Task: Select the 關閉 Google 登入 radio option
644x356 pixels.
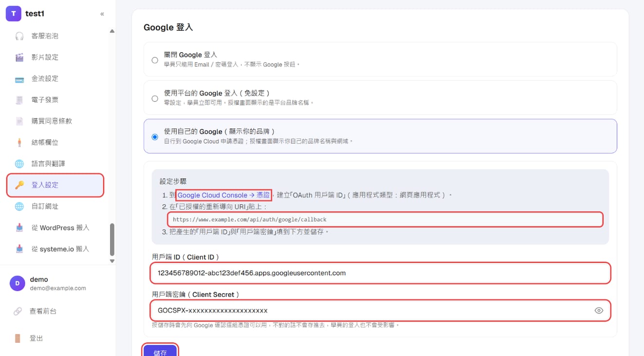Action: coord(155,60)
